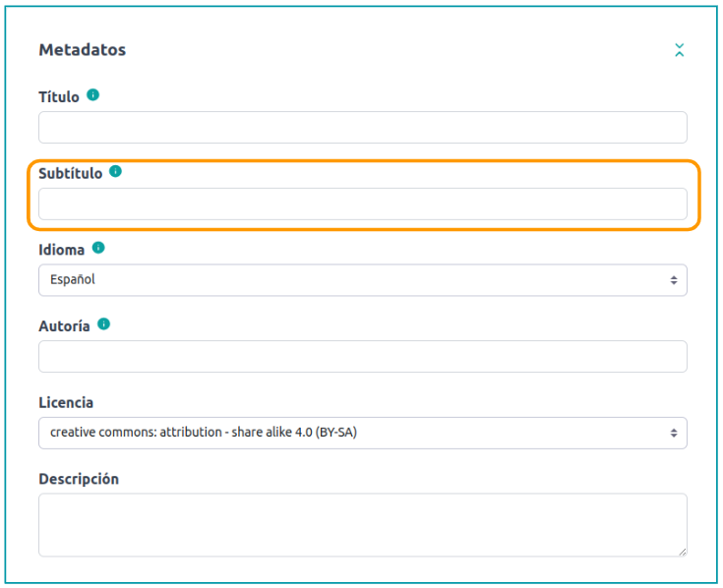The height and width of the screenshot is (588, 723).
Task: Click the Autoría label text
Action: 64,325
